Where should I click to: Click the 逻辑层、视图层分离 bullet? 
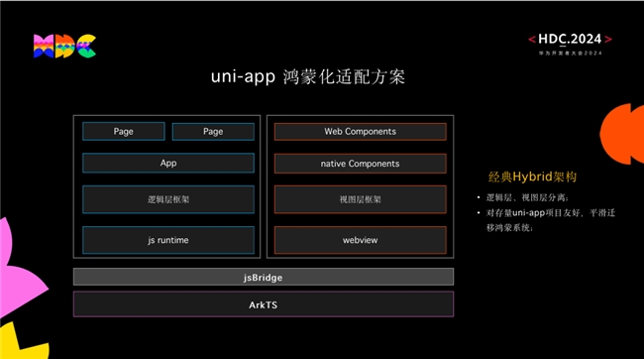tap(527, 197)
